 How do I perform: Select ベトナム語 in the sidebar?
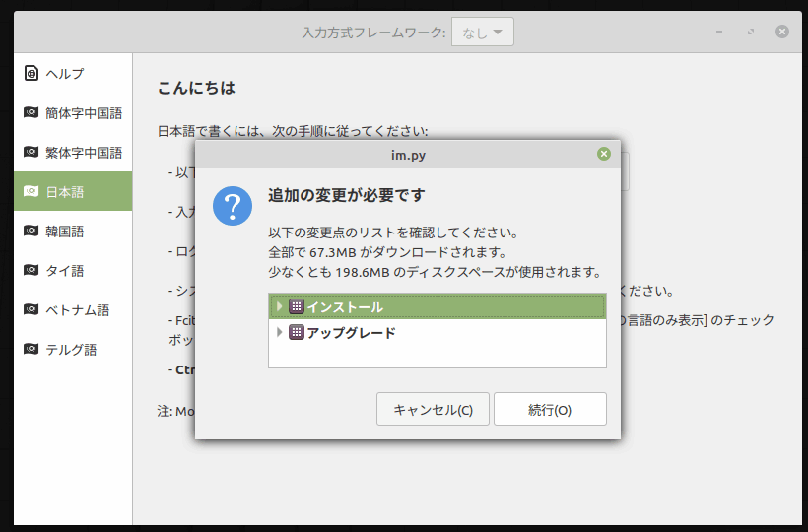tap(73, 309)
